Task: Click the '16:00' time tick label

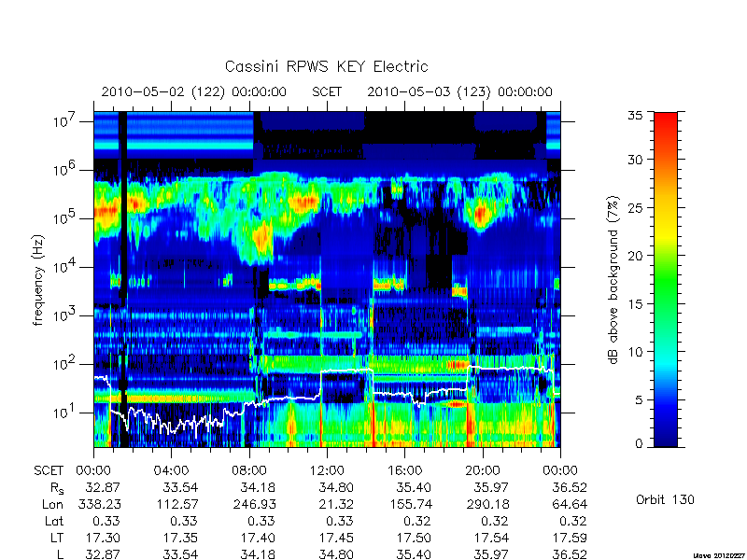Action: coord(404,471)
